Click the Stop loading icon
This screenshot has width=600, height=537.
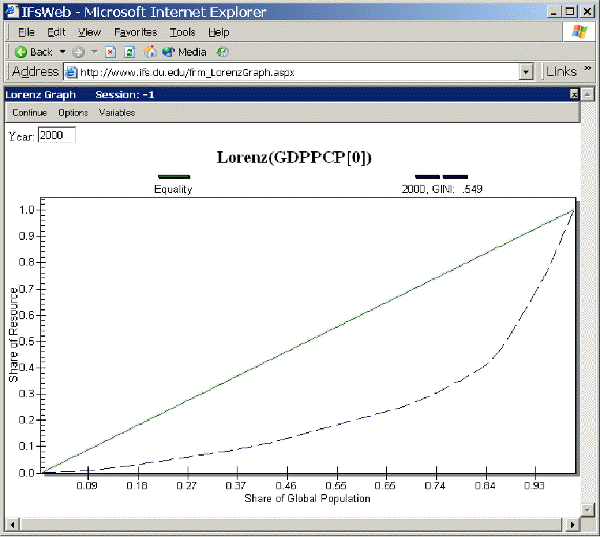pos(110,52)
